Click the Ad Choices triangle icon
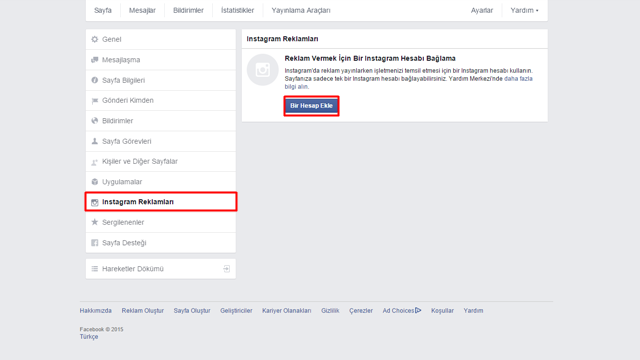 coord(418,310)
